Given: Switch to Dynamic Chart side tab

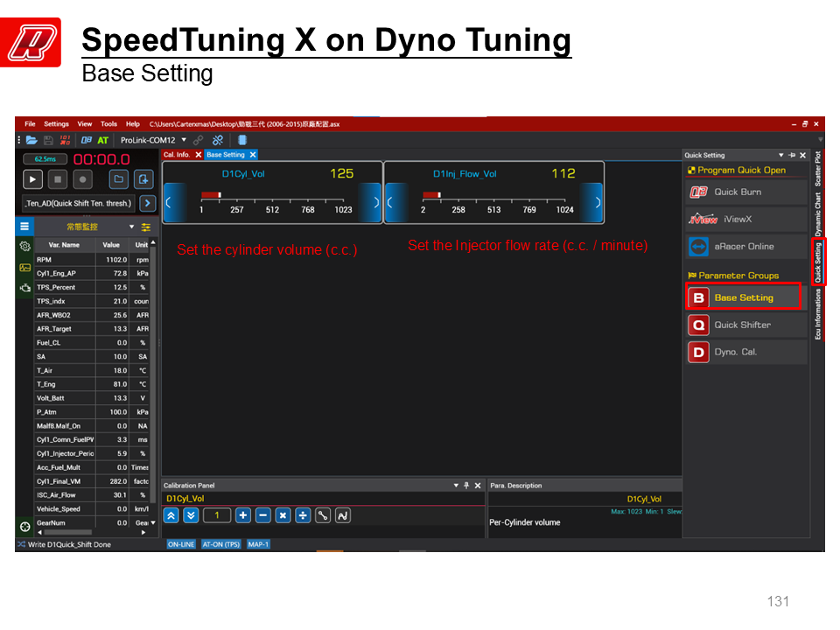Looking at the screenshot, I should [818, 214].
